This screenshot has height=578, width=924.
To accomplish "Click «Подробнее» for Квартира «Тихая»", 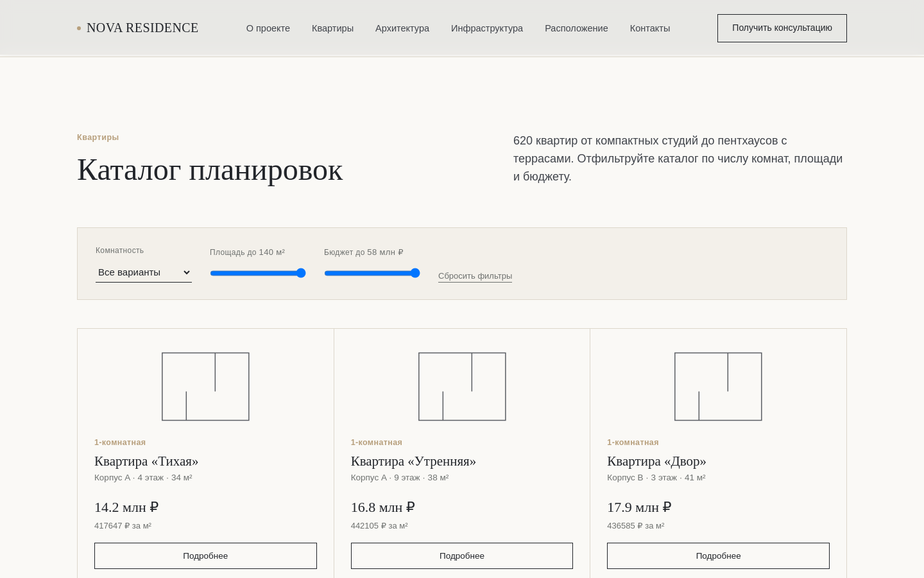I will point(205,556).
